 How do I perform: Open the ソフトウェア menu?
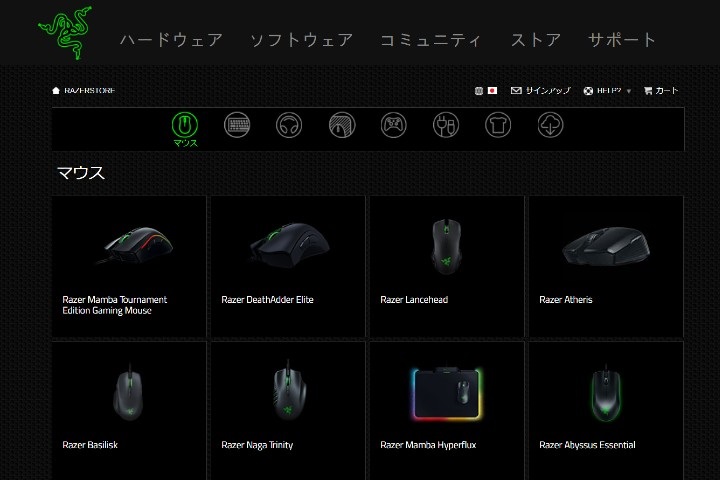click(301, 40)
